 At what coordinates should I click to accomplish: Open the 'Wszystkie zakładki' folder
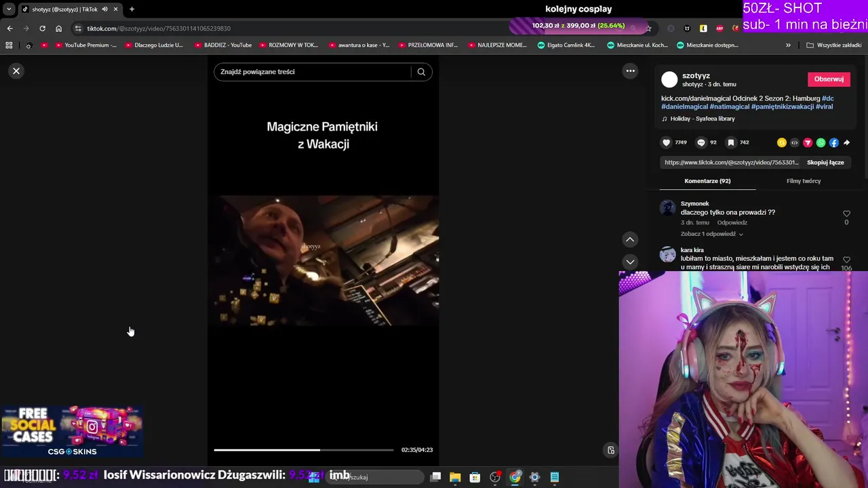pyautogui.click(x=833, y=45)
